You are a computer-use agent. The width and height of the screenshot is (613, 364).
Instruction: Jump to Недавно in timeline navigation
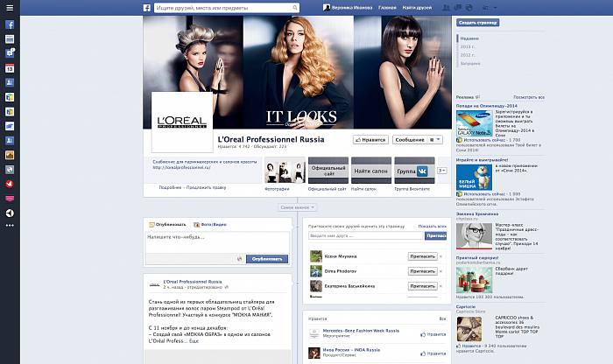(469, 38)
